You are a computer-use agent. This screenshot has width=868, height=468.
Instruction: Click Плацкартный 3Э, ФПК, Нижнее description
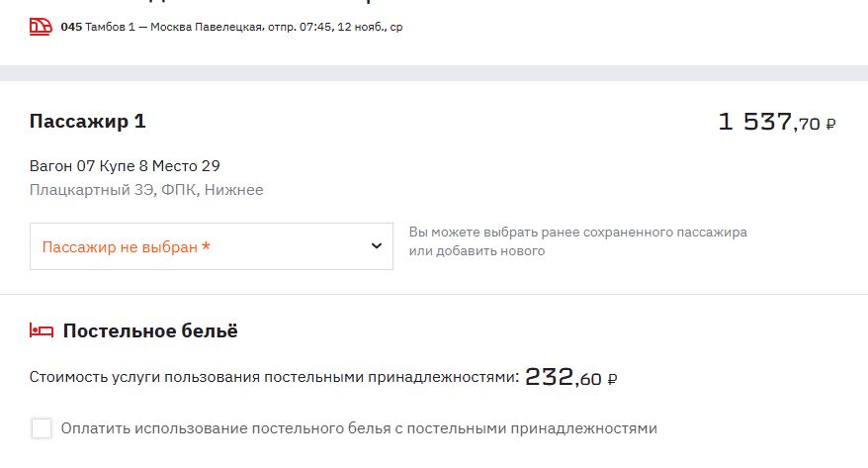146,189
